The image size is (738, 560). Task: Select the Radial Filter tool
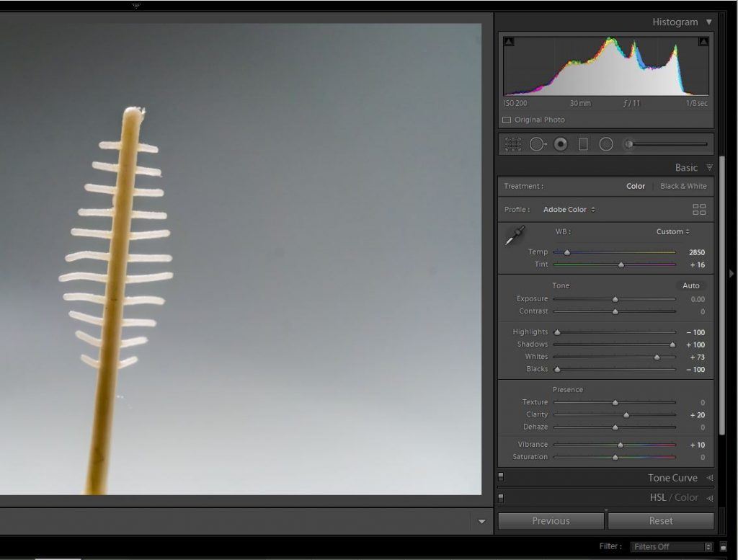click(606, 144)
